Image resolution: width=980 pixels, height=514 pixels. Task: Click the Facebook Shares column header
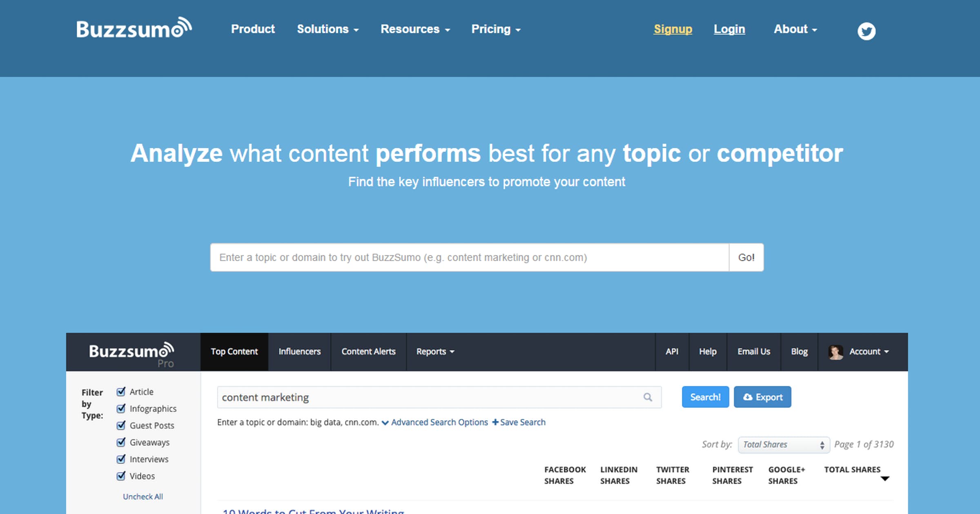565,475
